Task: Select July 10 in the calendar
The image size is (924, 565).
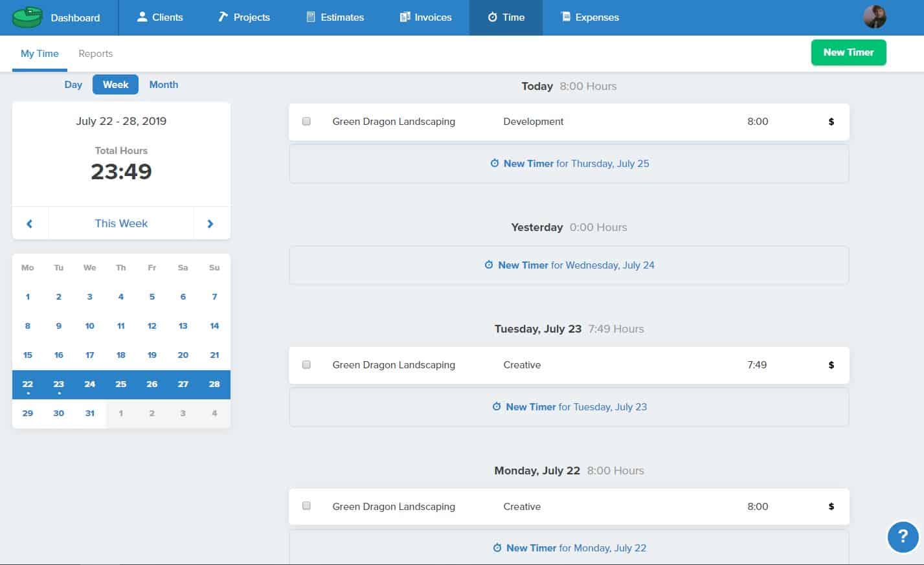Action: [90, 326]
